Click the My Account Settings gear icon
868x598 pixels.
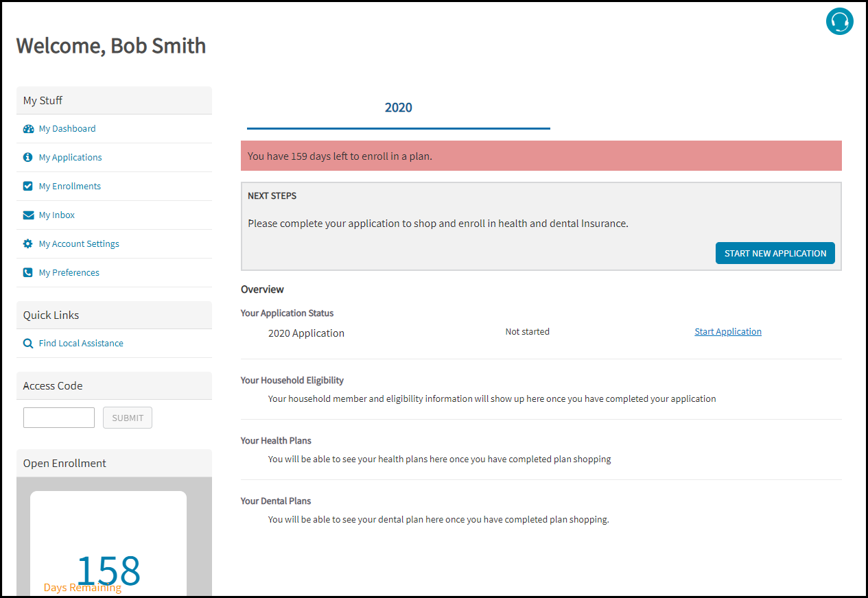point(28,243)
